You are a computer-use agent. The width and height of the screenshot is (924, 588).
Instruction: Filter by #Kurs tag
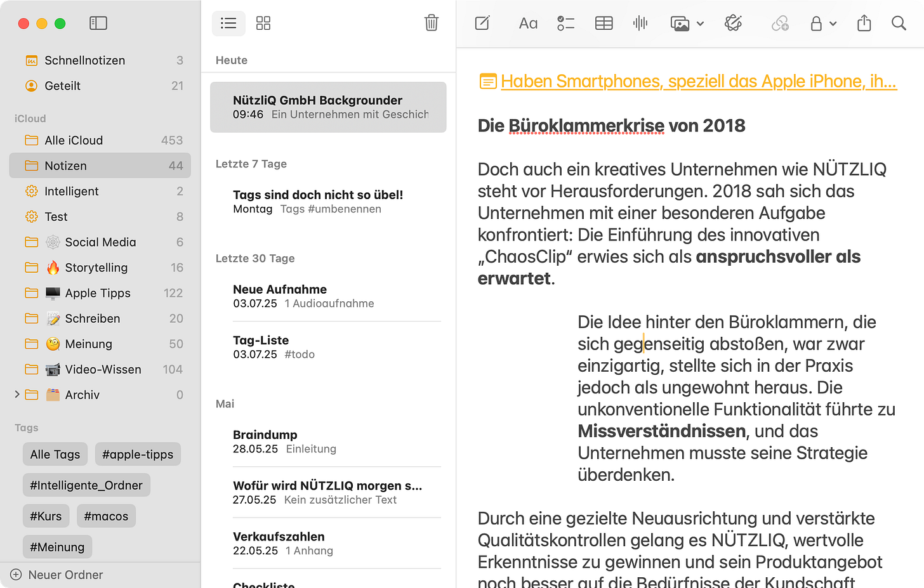(x=46, y=516)
